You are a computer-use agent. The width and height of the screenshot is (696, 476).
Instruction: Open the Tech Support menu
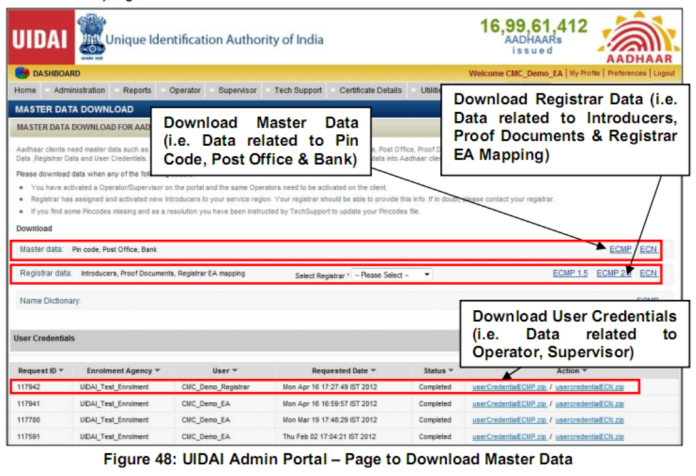(298, 90)
